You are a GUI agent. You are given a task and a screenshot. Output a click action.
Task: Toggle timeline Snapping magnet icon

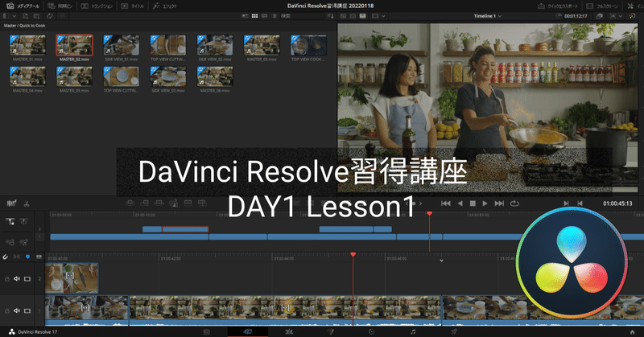pos(6,257)
